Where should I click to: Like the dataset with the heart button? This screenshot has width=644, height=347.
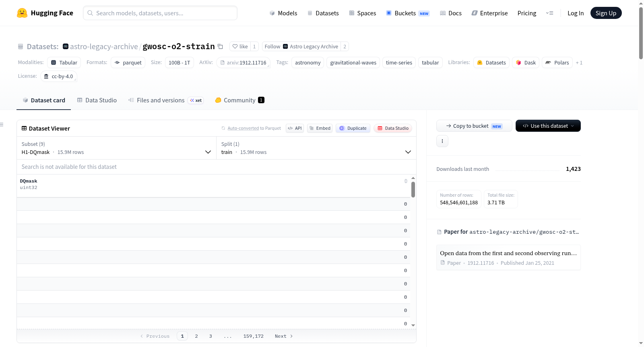click(240, 46)
